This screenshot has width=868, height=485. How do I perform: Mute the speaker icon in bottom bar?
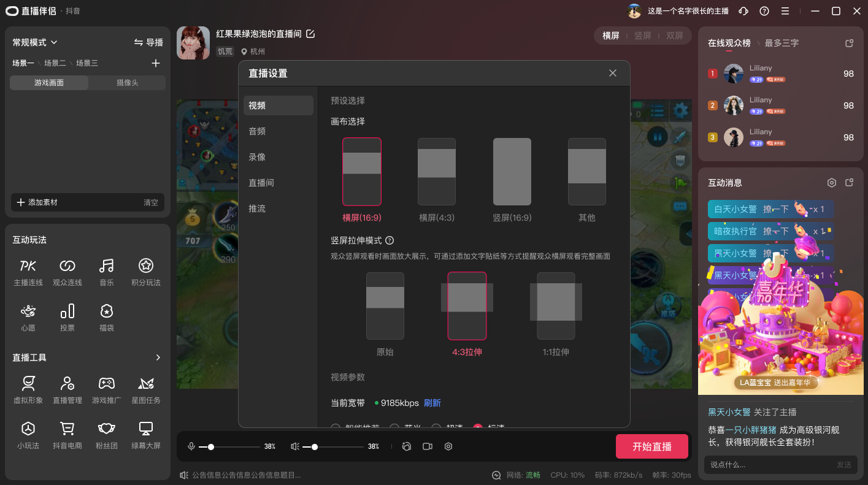(295, 446)
